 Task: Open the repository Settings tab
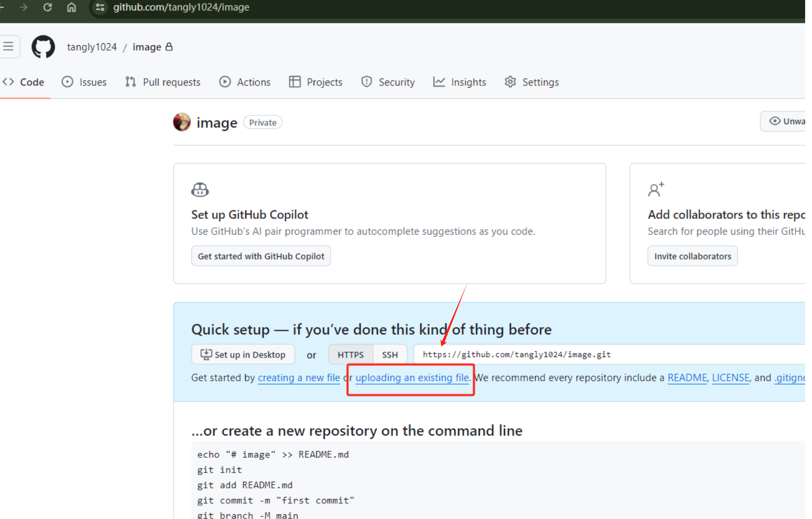pyautogui.click(x=532, y=82)
